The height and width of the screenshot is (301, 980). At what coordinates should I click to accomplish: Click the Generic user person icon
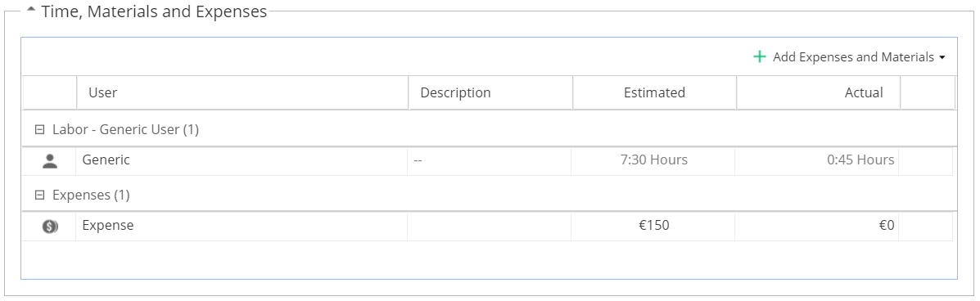tap(50, 161)
